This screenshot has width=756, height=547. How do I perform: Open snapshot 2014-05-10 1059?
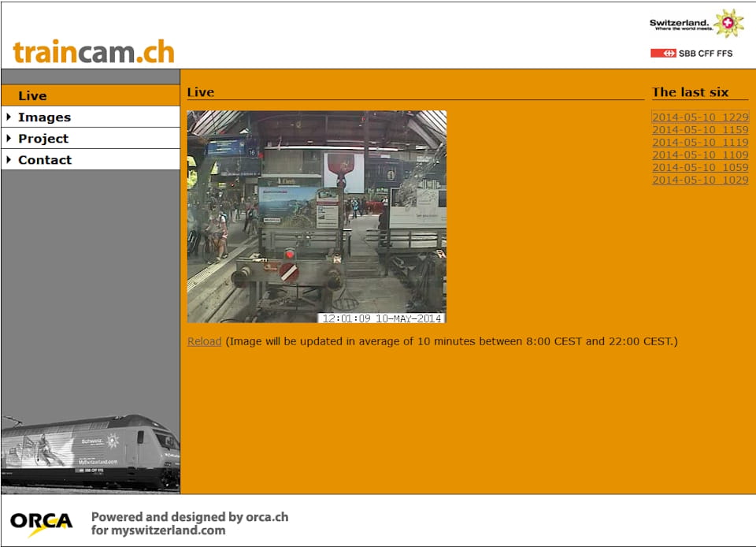point(700,168)
